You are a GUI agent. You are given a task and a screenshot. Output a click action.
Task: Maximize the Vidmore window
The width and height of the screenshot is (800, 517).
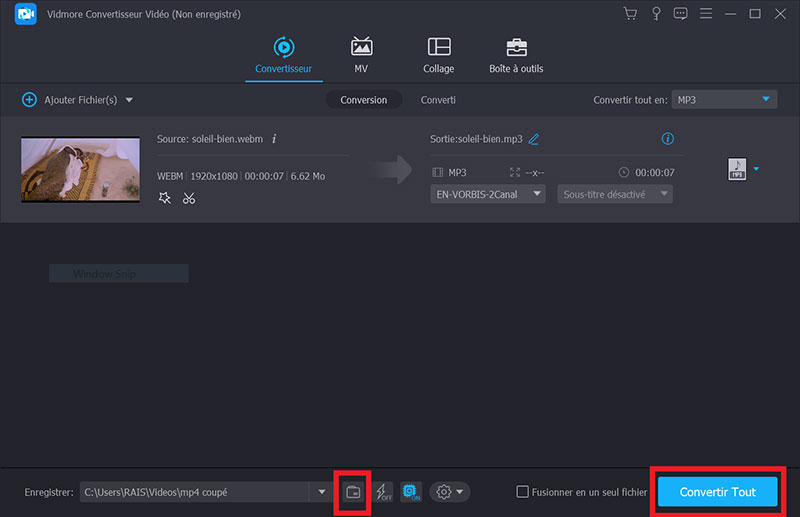click(x=755, y=14)
